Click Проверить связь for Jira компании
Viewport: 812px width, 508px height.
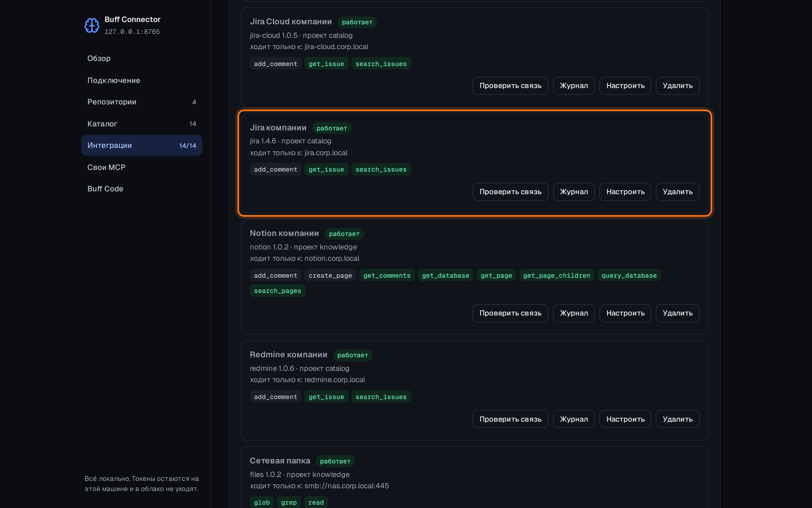510,192
